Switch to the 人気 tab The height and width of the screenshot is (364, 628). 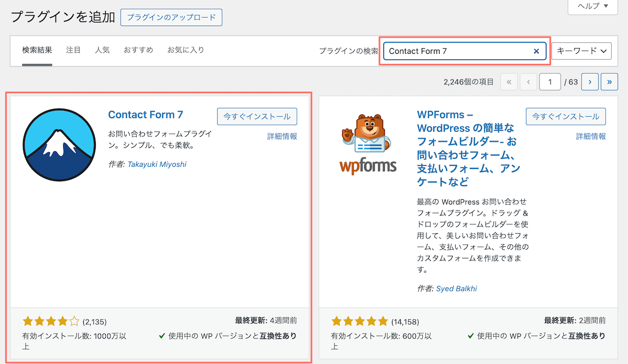(102, 50)
